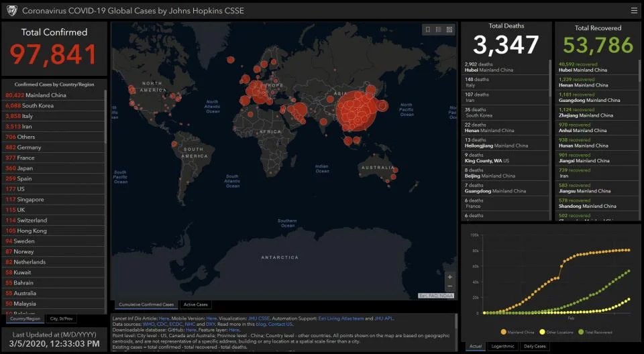Switch list to City, St/Prov tab
Viewport: 644px width, 354px height.
(x=62, y=318)
